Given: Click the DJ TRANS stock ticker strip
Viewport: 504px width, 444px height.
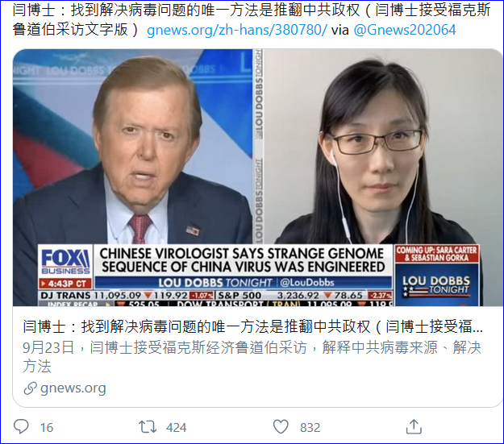Looking at the screenshot, I should pos(215,295).
